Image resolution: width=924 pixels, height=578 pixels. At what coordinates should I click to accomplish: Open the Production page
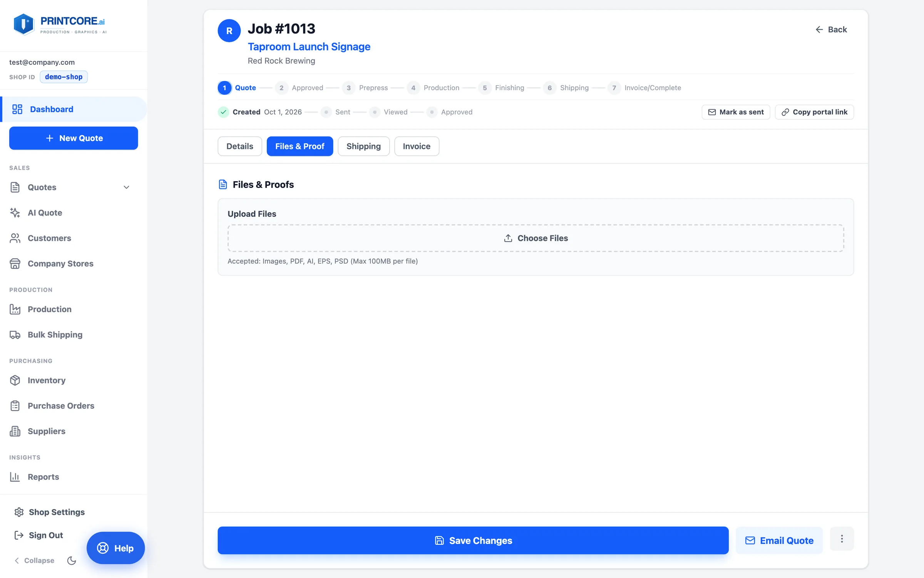(x=49, y=309)
